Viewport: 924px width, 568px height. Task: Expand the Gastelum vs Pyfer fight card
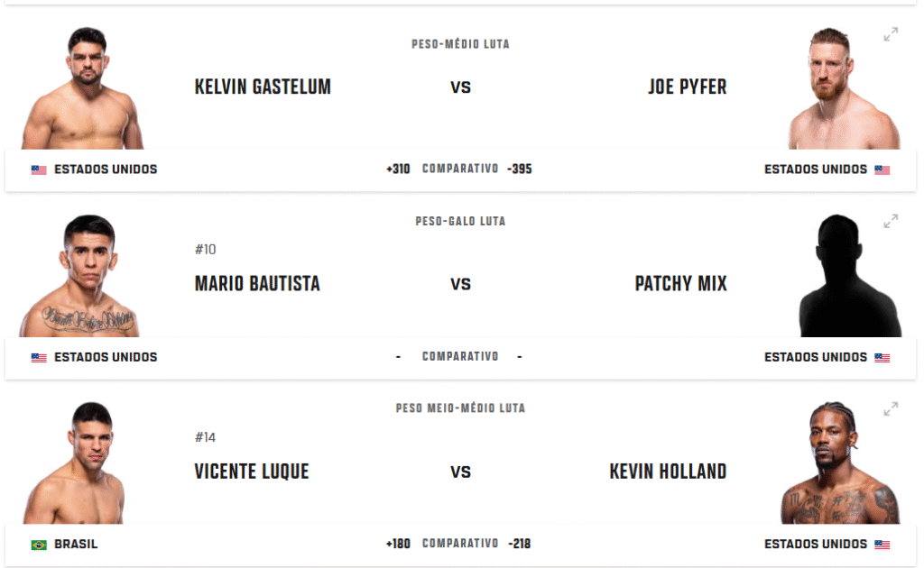coord(891,34)
